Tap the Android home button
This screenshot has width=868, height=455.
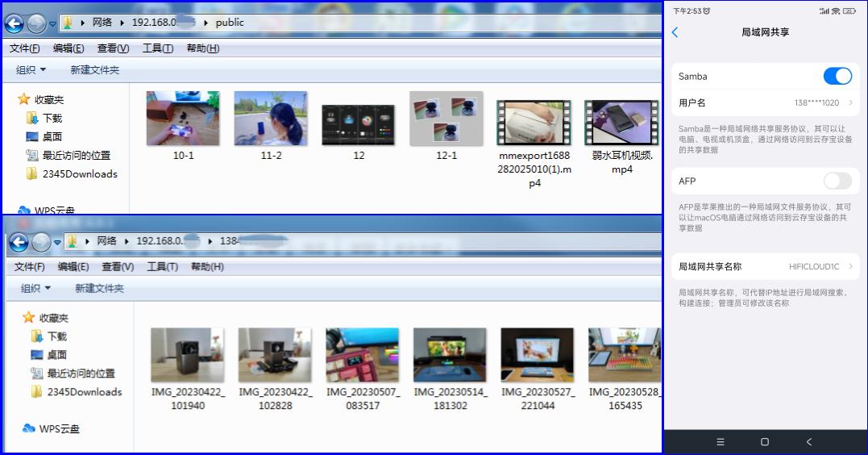pyautogui.click(x=765, y=441)
